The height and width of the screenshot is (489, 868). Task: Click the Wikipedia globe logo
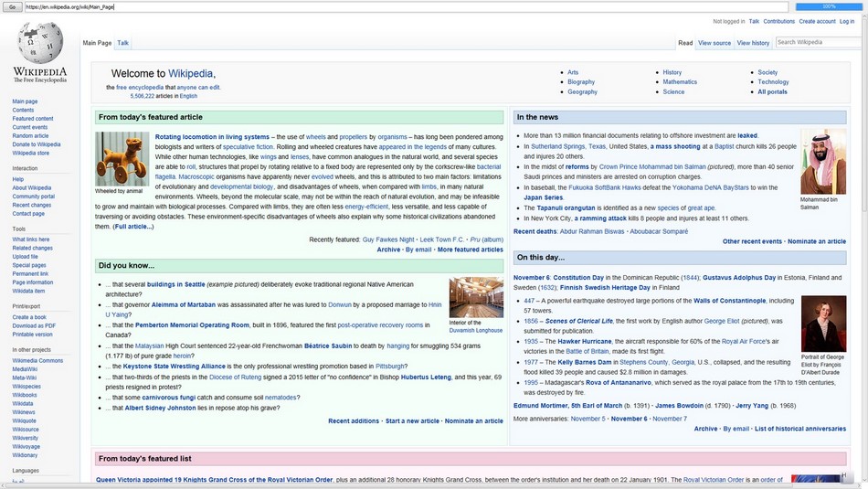(x=40, y=43)
